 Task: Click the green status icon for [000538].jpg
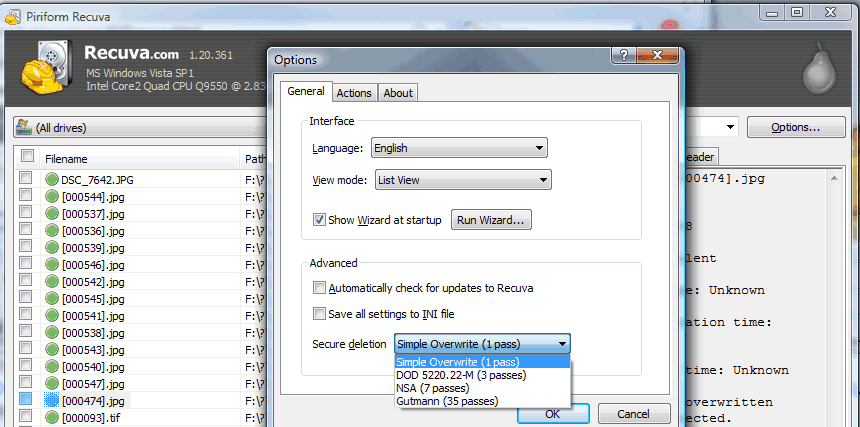pos(52,333)
